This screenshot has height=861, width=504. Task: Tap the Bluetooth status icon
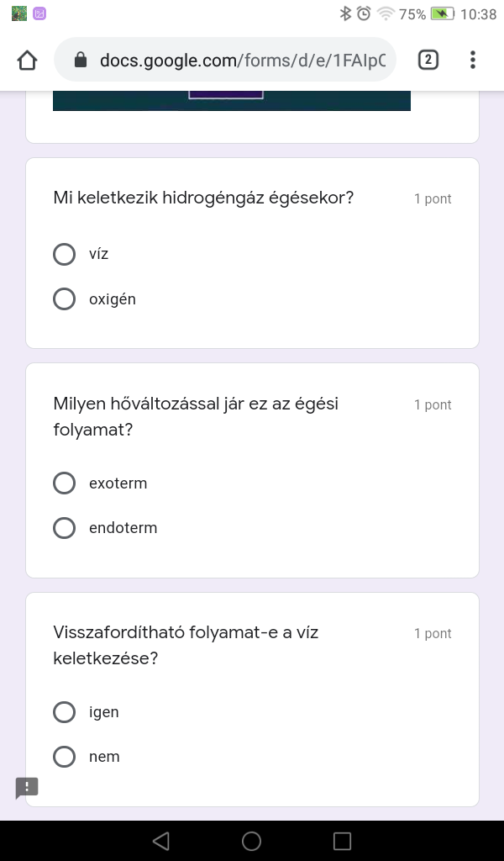344,13
